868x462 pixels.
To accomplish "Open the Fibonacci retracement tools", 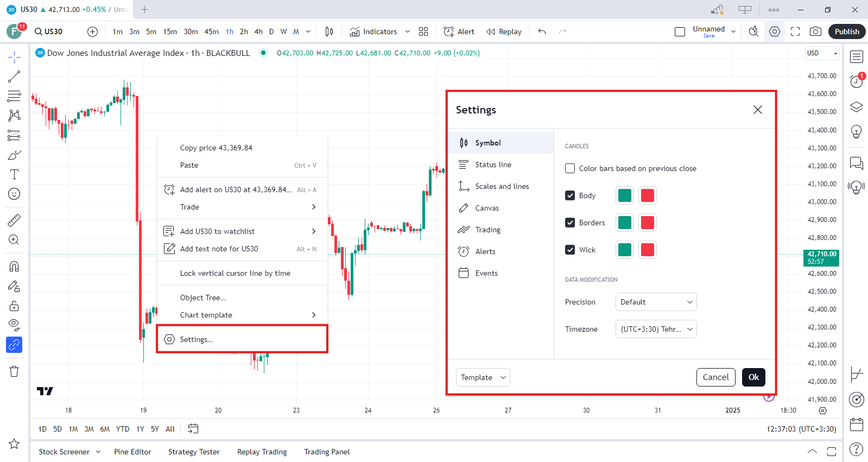I will 14,96.
